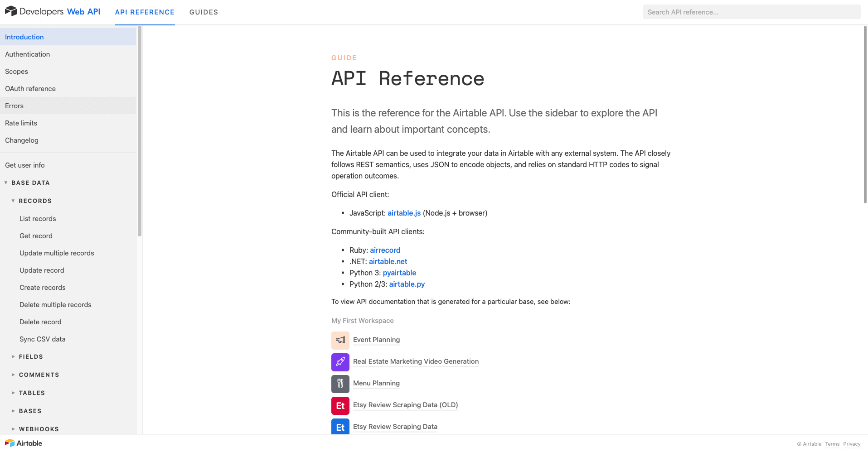This screenshot has width=868, height=452.
Task: Click the Search API reference field
Action: pos(751,12)
